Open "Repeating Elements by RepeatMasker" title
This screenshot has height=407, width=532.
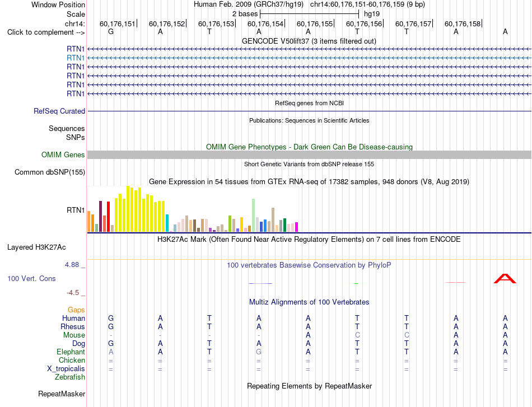pyautogui.click(x=309, y=386)
